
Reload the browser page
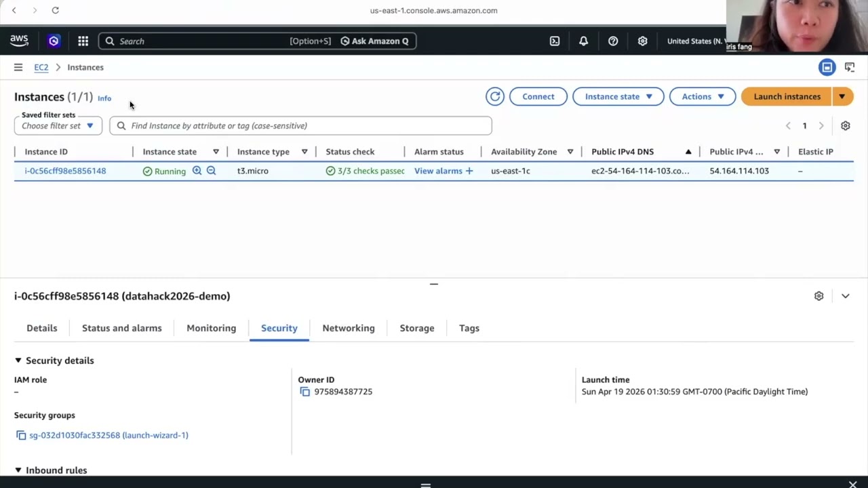pyautogui.click(x=56, y=10)
